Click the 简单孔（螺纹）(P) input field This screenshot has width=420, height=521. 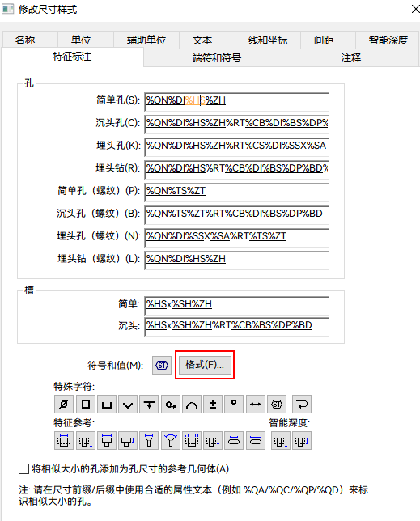point(237,192)
